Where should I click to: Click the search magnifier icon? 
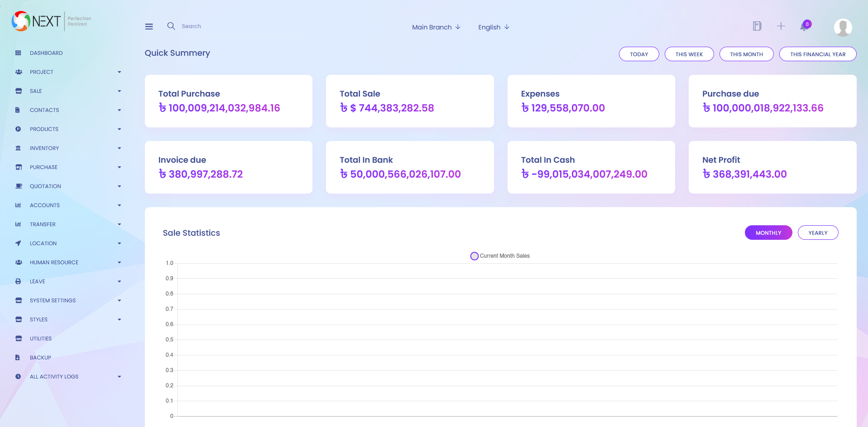[171, 26]
